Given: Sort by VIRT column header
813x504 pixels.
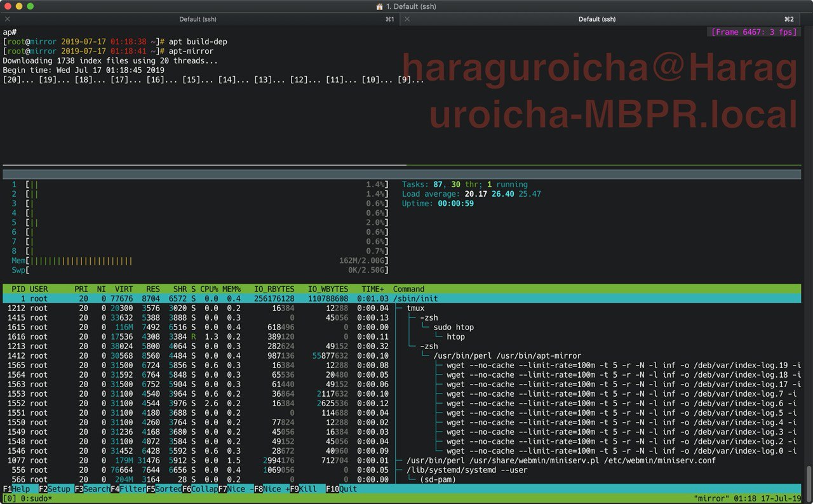Looking at the screenshot, I should click(x=124, y=289).
